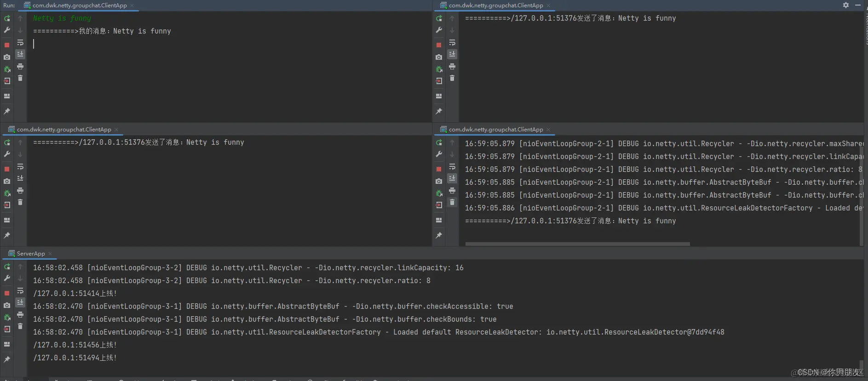This screenshot has width=868, height=381.
Task: Click '/127.0.0.1:51414上线!' in ServerApp console
Action: (75, 293)
